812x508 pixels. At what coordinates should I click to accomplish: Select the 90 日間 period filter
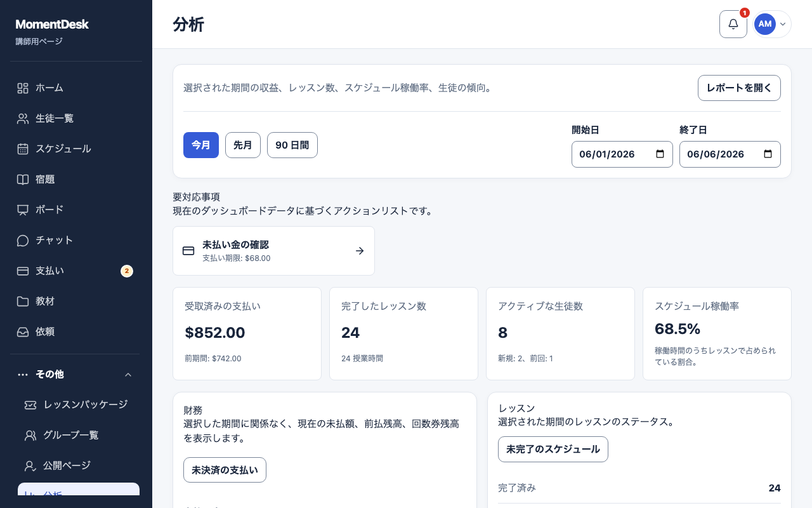[x=292, y=145]
